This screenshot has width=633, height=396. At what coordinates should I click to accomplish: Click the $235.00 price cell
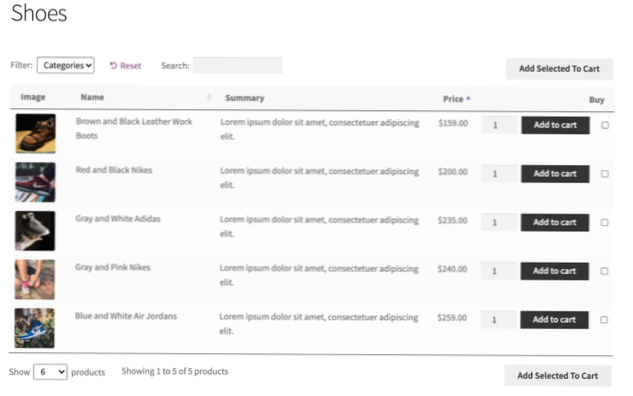coord(453,220)
